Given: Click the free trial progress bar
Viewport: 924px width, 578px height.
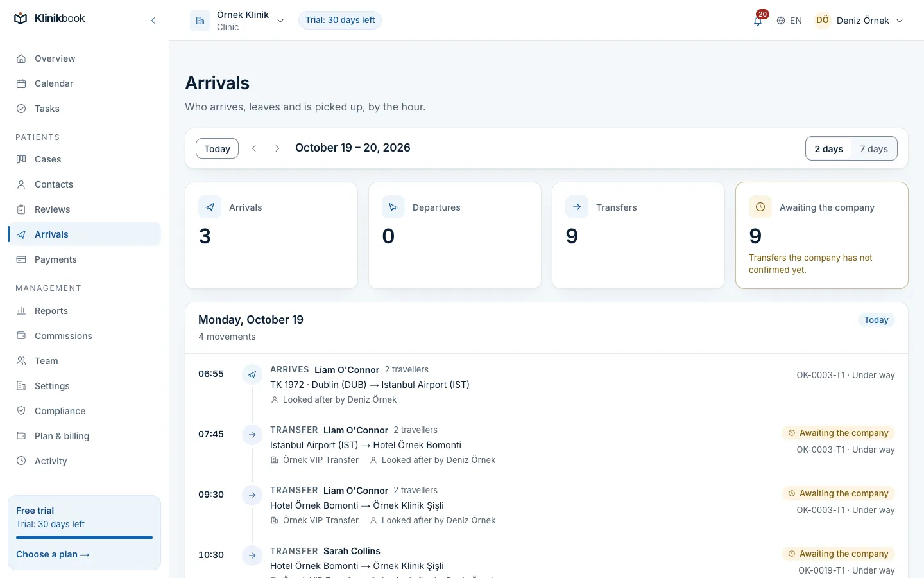Looking at the screenshot, I should [84, 538].
